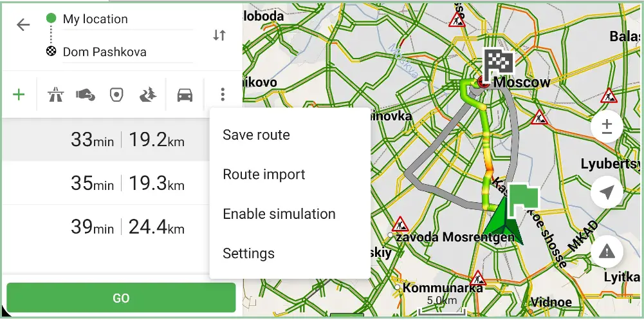Viewport: 644px width, 320px height.
Task: Open the three-dot overflow menu
Action: click(x=223, y=95)
